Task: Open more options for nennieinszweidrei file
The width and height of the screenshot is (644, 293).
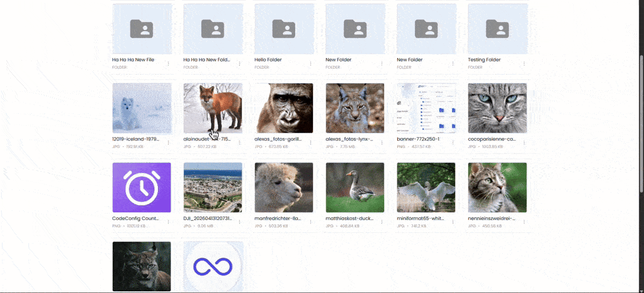Action: [x=524, y=222]
